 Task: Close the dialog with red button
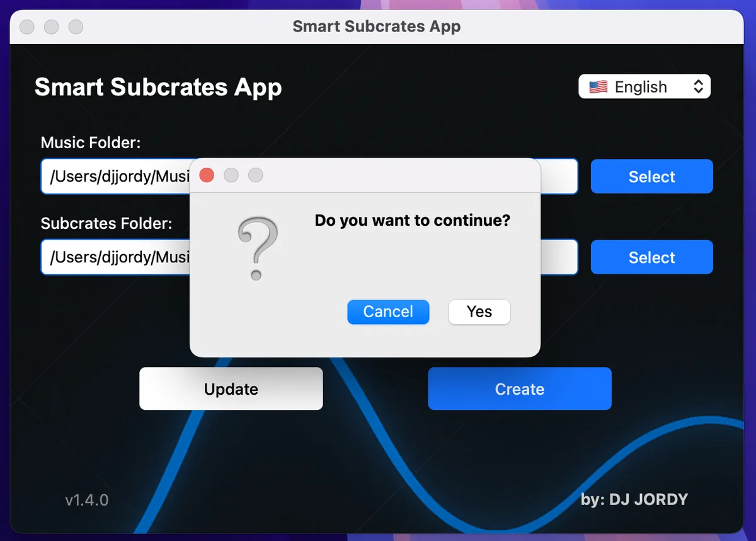coord(207,175)
